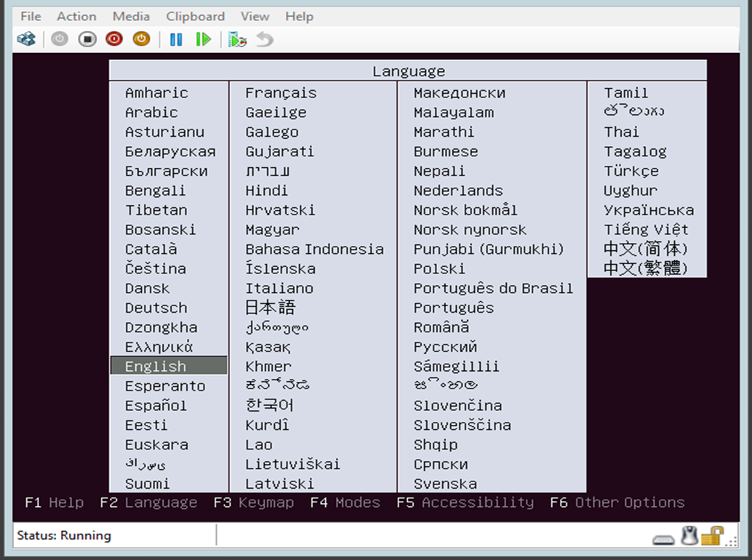Open the Clipboard menu
The width and height of the screenshot is (752, 560).
tap(195, 16)
